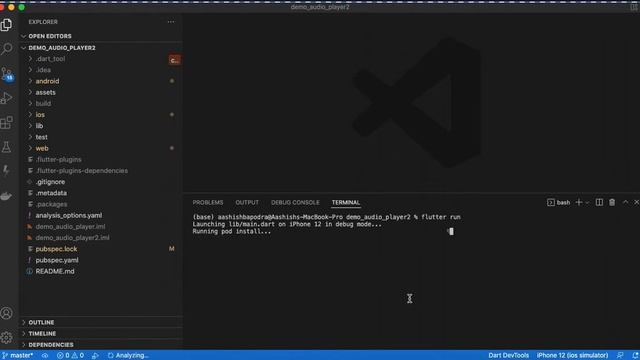Switch to the Output tab

247,202
